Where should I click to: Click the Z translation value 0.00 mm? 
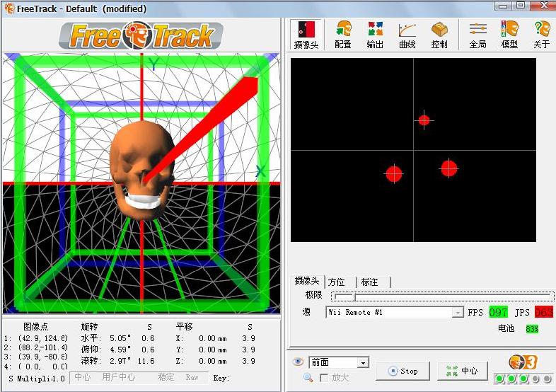(213, 361)
